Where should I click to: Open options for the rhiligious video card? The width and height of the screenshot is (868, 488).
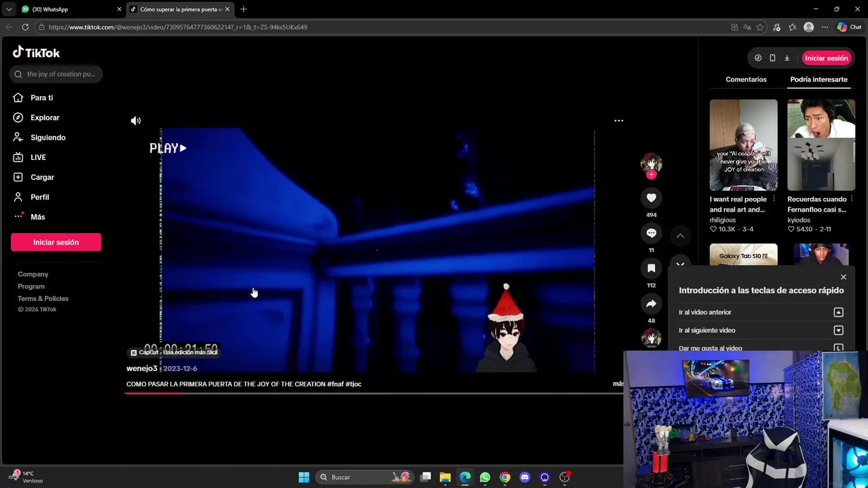tap(774, 199)
